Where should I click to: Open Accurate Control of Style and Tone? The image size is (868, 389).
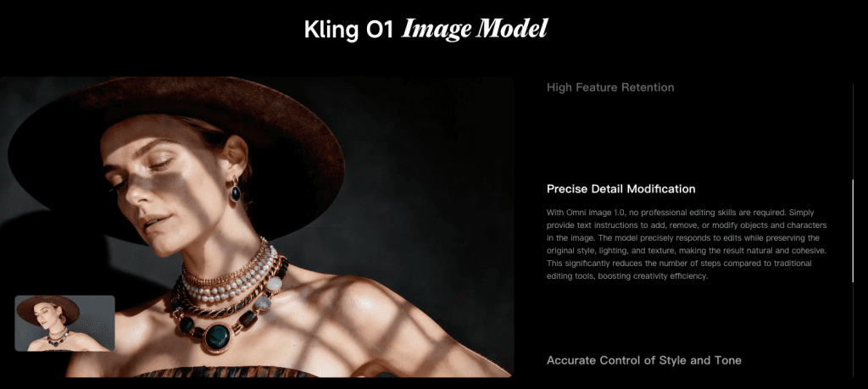click(644, 360)
